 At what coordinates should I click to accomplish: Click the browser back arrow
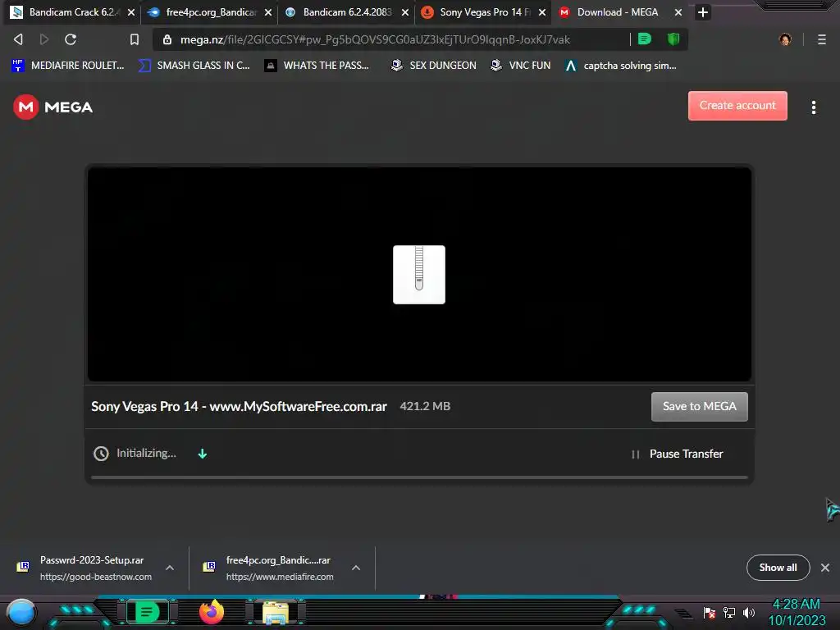(18, 39)
